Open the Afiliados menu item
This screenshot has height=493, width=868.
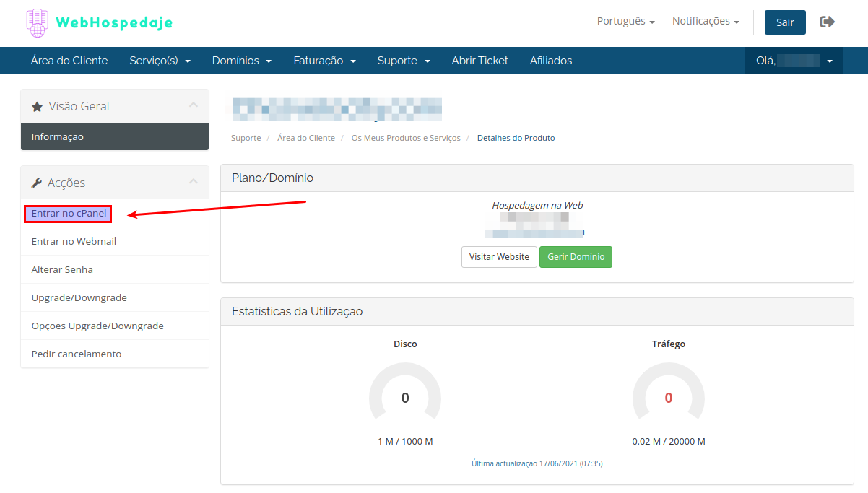[x=551, y=61]
